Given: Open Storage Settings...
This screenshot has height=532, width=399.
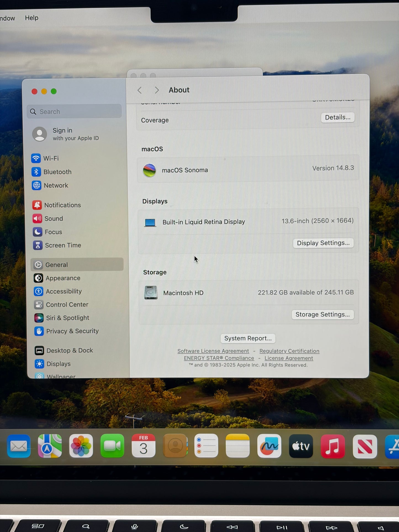Looking at the screenshot, I should (x=323, y=314).
